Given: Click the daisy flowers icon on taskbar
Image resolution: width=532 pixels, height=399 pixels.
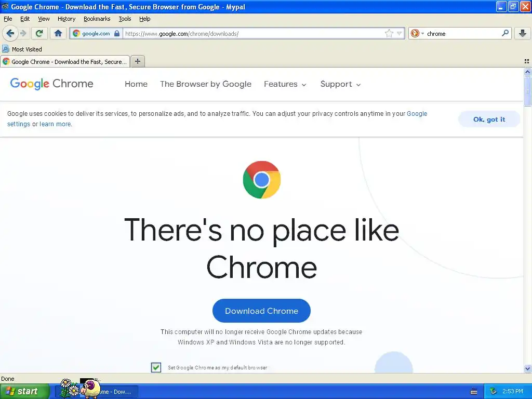Looking at the screenshot, I should point(70,388).
